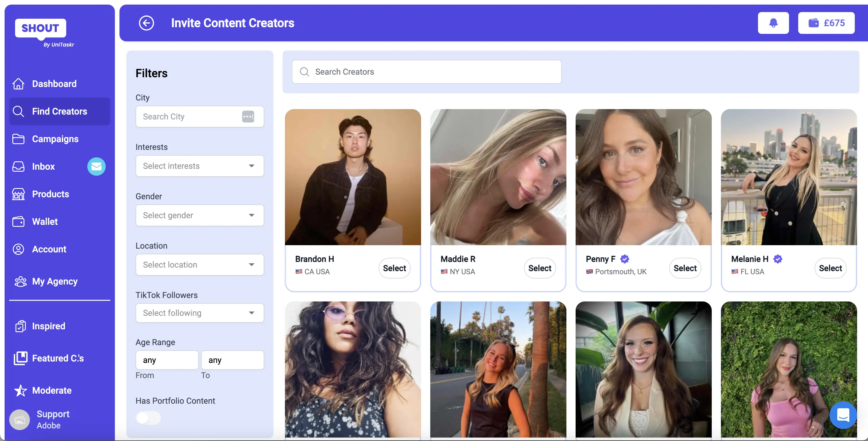Image resolution: width=868 pixels, height=441 pixels.
Task: Enable the Has Portfolio Content toggle
Action: [148, 417]
